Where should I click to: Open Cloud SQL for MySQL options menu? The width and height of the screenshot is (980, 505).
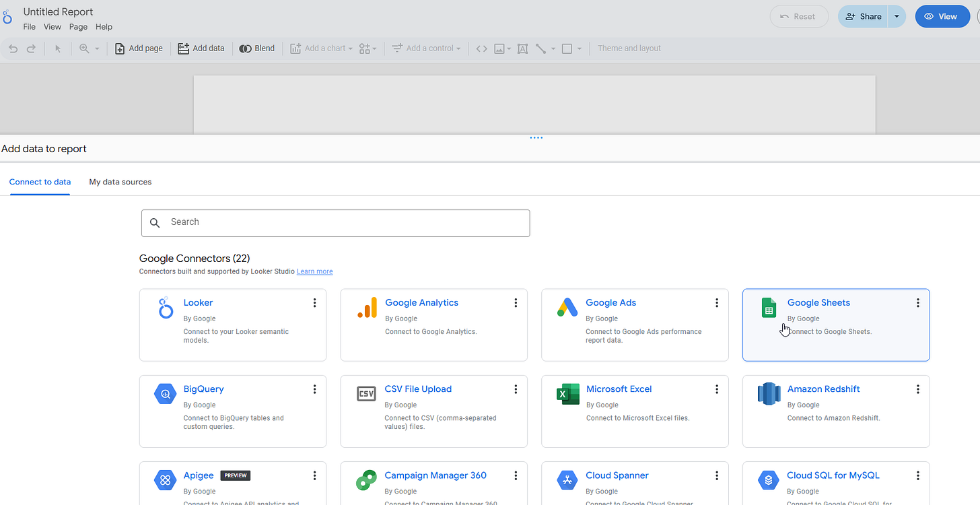917,475
